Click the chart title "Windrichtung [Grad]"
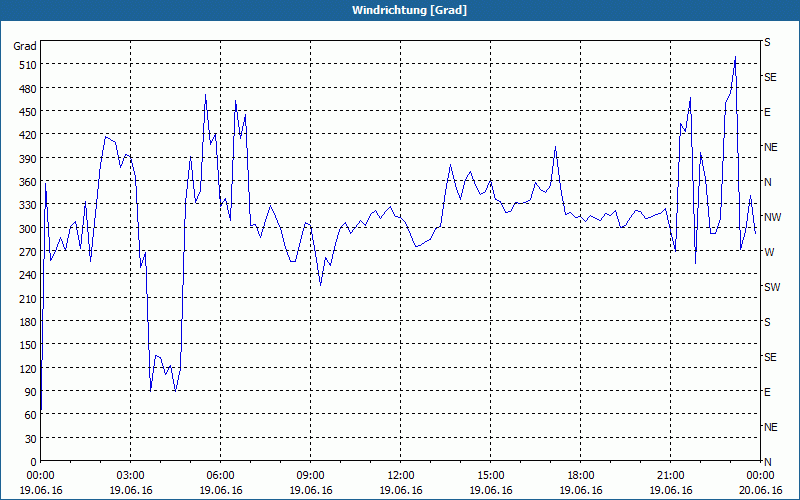This screenshot has width=800, height=500. [409, 10]
